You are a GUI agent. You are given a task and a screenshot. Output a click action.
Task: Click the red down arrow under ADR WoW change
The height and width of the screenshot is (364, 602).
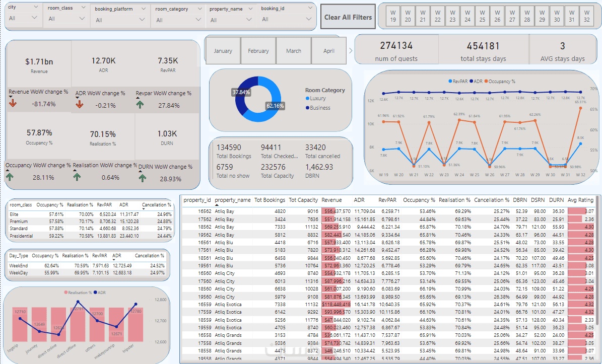pos(80,104)
